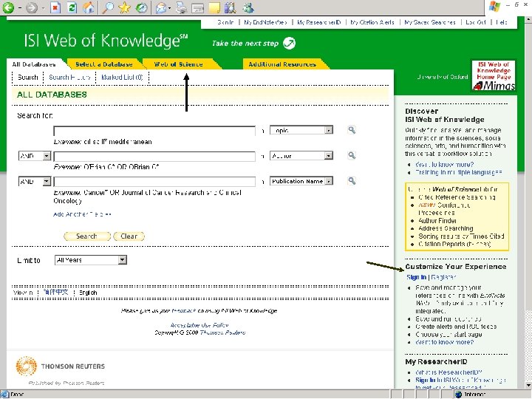The width and height of the screenshot is (532, 399).
Task: Click the Edit page toolbar icon
Action: click(x=198, y=8)
